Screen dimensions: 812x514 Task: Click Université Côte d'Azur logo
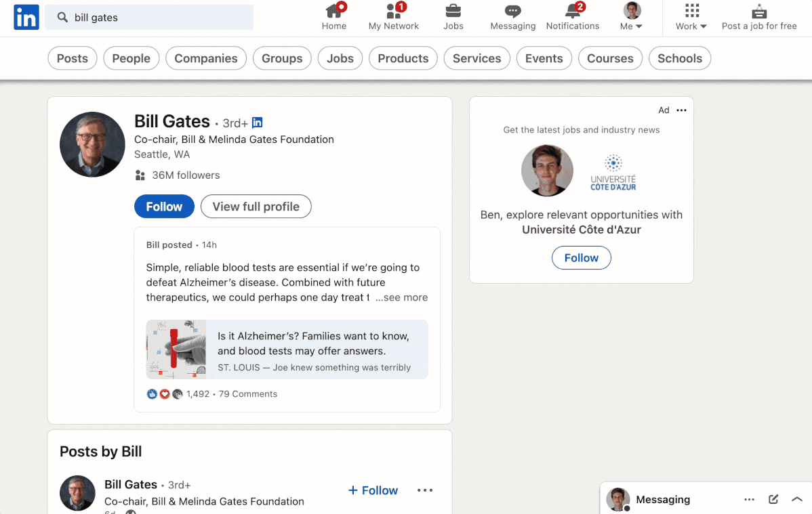click(613, 173)
